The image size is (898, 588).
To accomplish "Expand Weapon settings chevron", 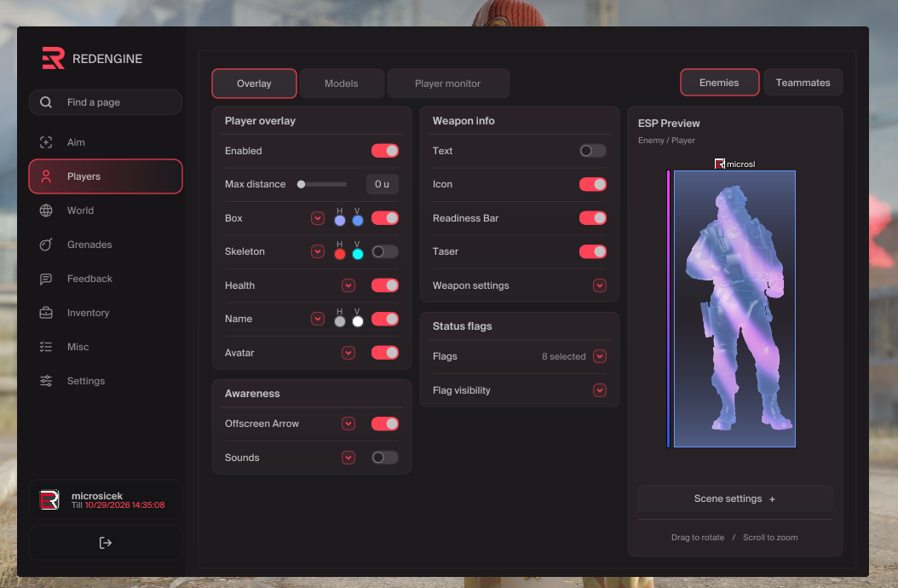I will pos(600,285).
